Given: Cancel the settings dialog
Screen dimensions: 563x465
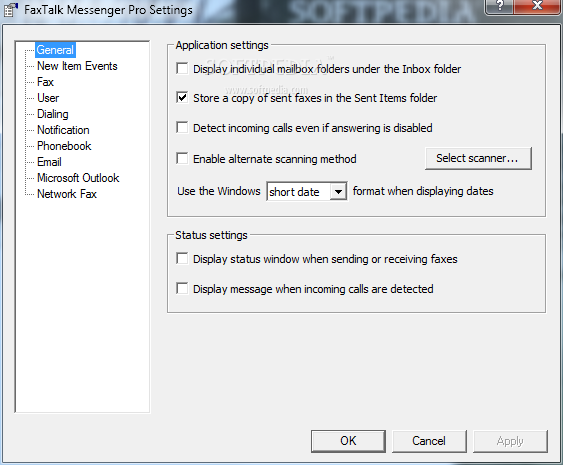Looking at the screenshot, I should tap(429, 441).
